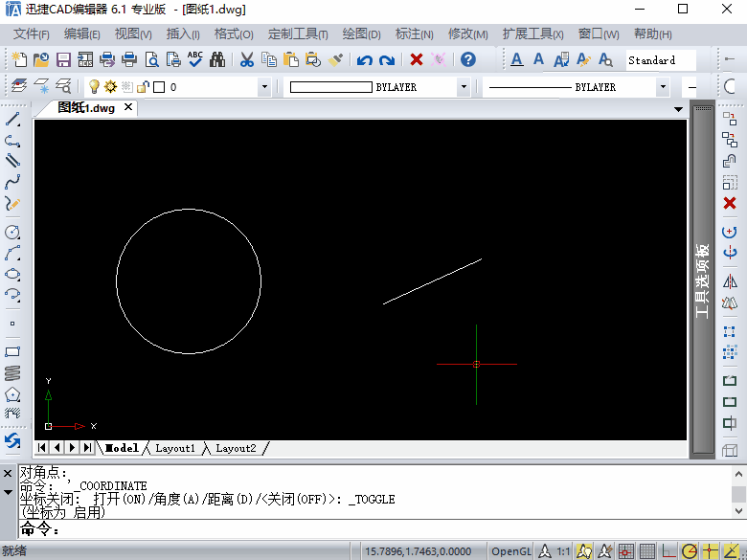Toggle the grid display in status bar
This screenshot has height=560, width=747.
pos(647,551)
